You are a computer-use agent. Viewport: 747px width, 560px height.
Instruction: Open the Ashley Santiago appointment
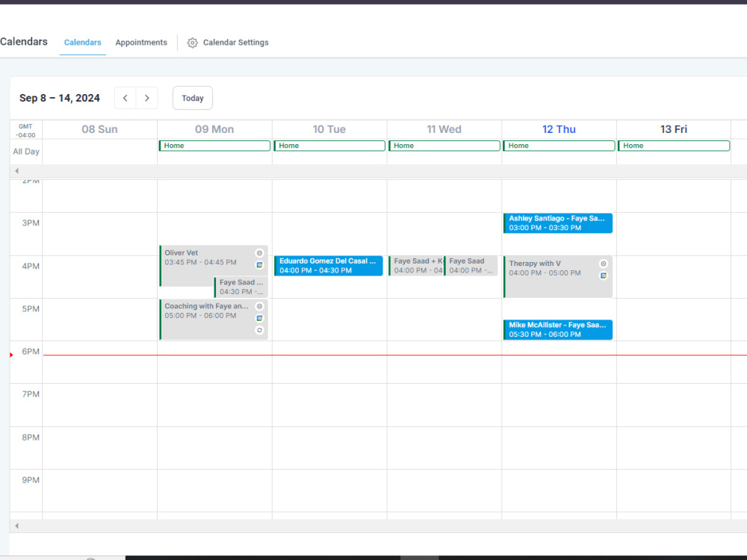(x=558, y=223)
